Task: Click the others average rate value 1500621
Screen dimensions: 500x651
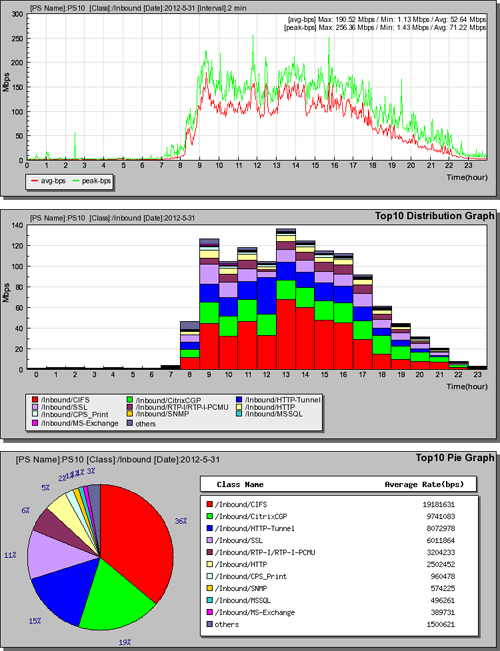Action: point(441,624)
